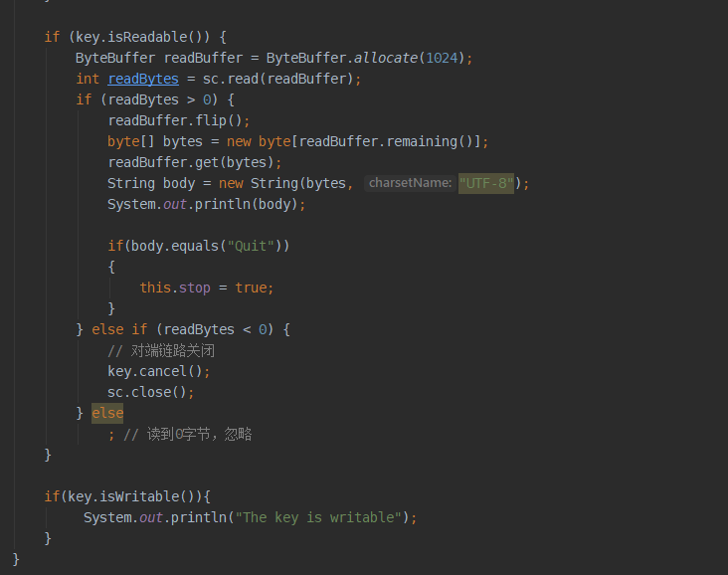Viewport: 728px width, 575px height.
Task: Click the true keyword value
Action: [251, 287]
